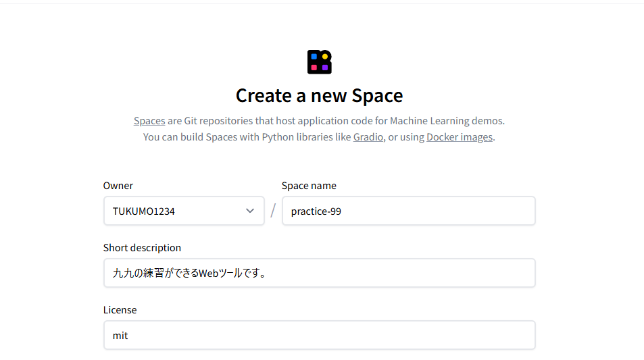644x360 pixels.
Task: Focus the Short description text field
Action: pos(319,273)
